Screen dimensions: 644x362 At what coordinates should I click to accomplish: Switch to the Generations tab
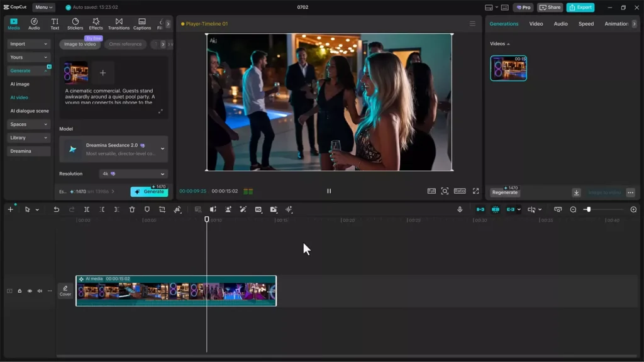(x=504, y=24)
